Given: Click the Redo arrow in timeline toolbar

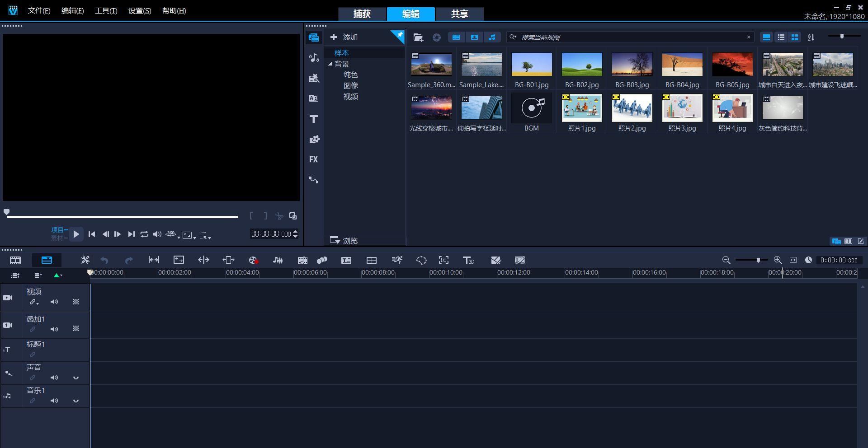Looking at the screenshot, I should point(129,260).
